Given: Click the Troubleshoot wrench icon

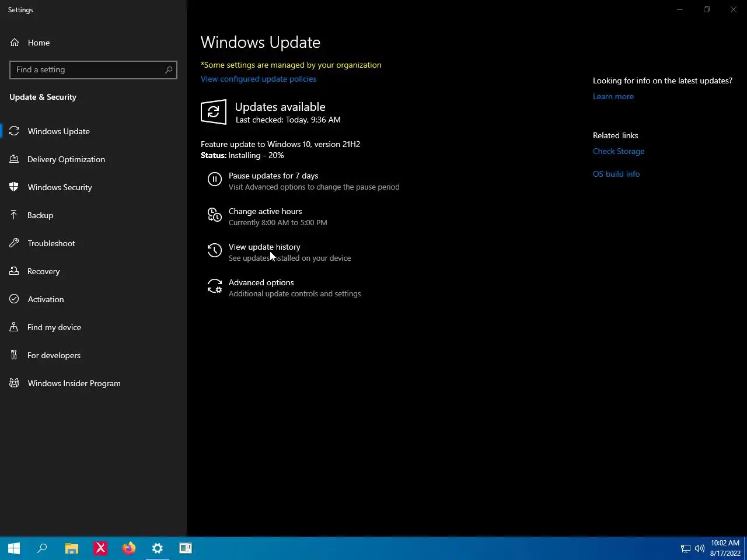Looking at the screenshot, I should [x=15, y=243].
